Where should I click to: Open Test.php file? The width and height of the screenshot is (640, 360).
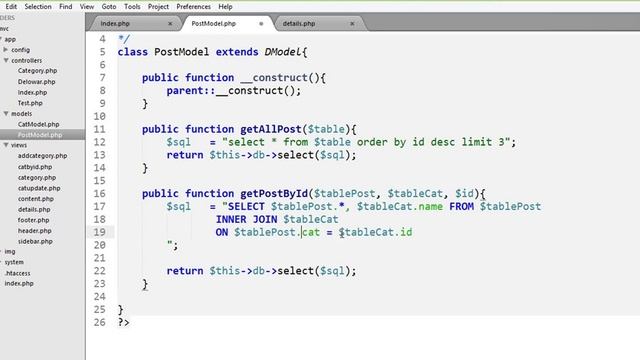30,103
